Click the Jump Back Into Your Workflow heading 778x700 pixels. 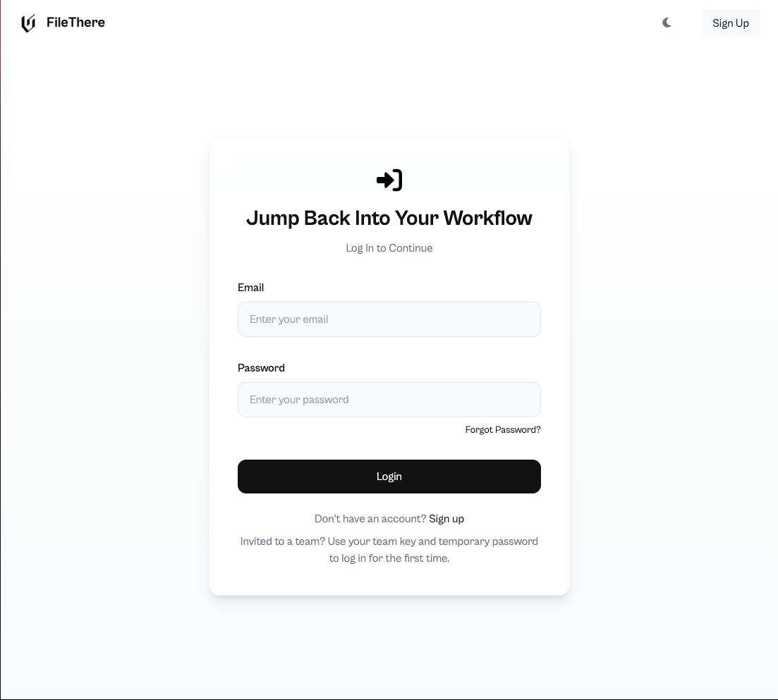coord(389,218)
